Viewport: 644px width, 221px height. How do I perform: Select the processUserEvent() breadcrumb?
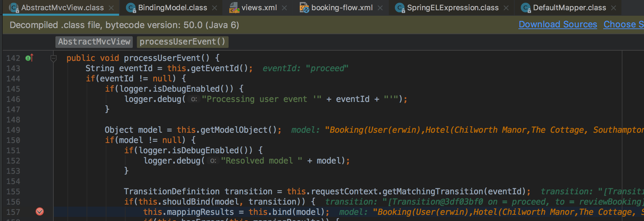tap(182, 42)
